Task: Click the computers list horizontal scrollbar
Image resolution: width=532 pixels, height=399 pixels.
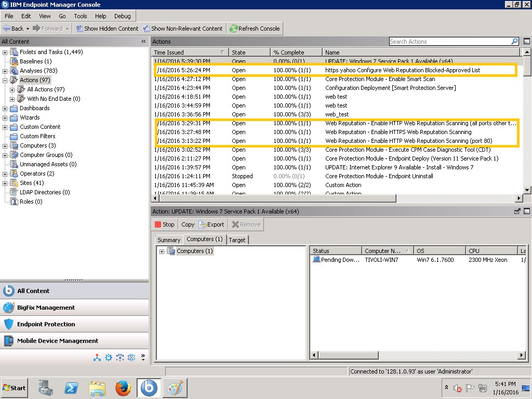Action: [x=349, y=355]
